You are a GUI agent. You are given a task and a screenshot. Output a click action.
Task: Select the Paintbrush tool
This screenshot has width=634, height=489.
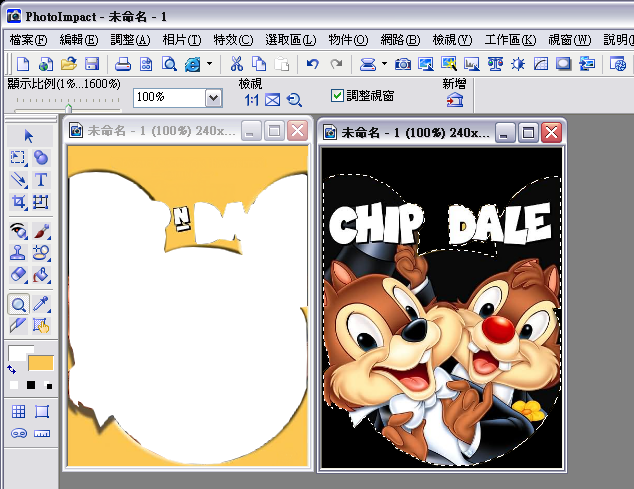coord(41,231)
